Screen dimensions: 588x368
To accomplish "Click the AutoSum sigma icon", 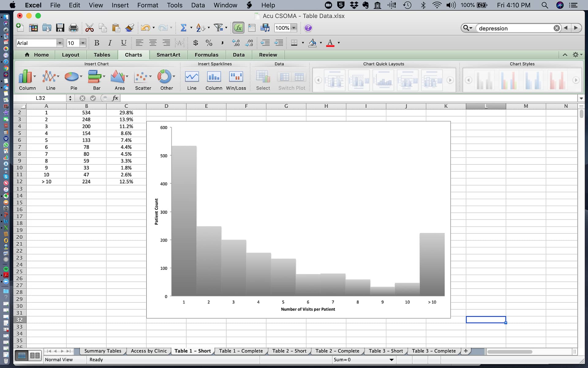I will tap(183, 28).
